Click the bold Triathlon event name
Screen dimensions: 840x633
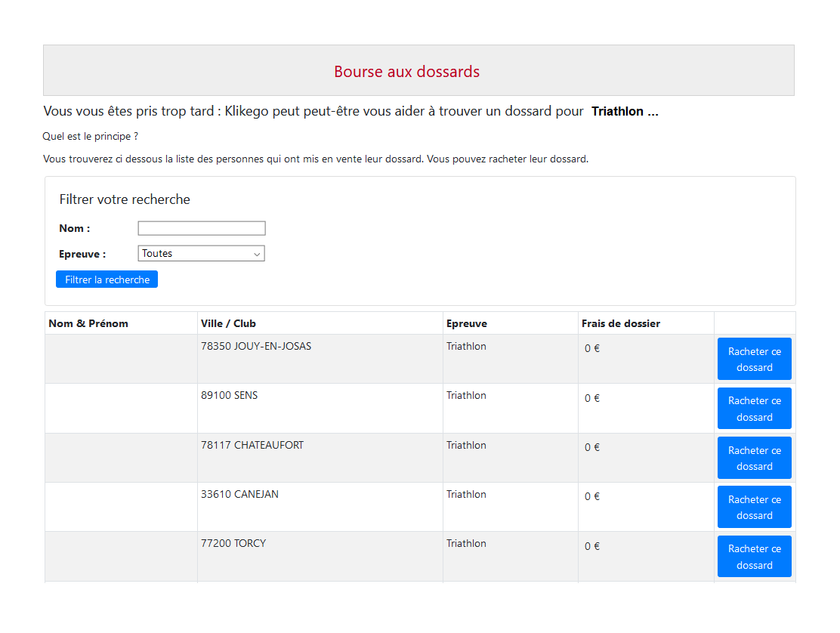(624, 112)
